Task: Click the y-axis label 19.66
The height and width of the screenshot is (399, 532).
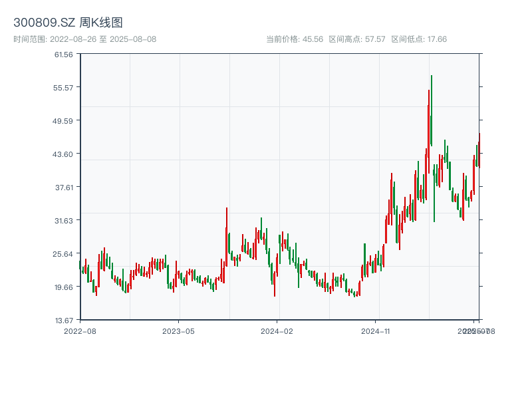Action: (x=63, y=287)
